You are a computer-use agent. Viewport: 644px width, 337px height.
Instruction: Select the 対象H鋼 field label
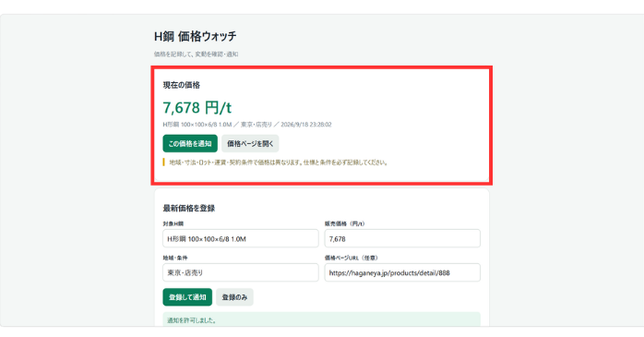[173, 223]
